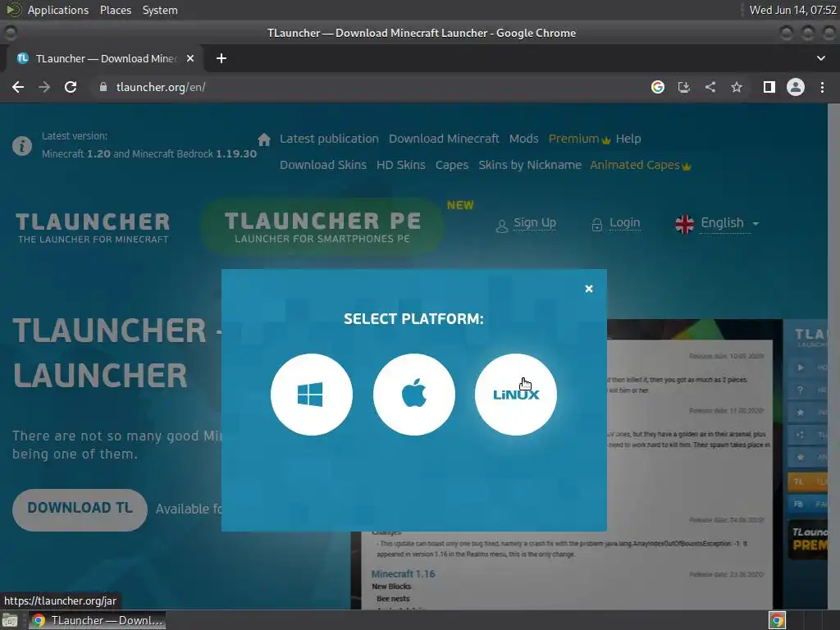
Task: Open the Capes page
Action: 452,165
